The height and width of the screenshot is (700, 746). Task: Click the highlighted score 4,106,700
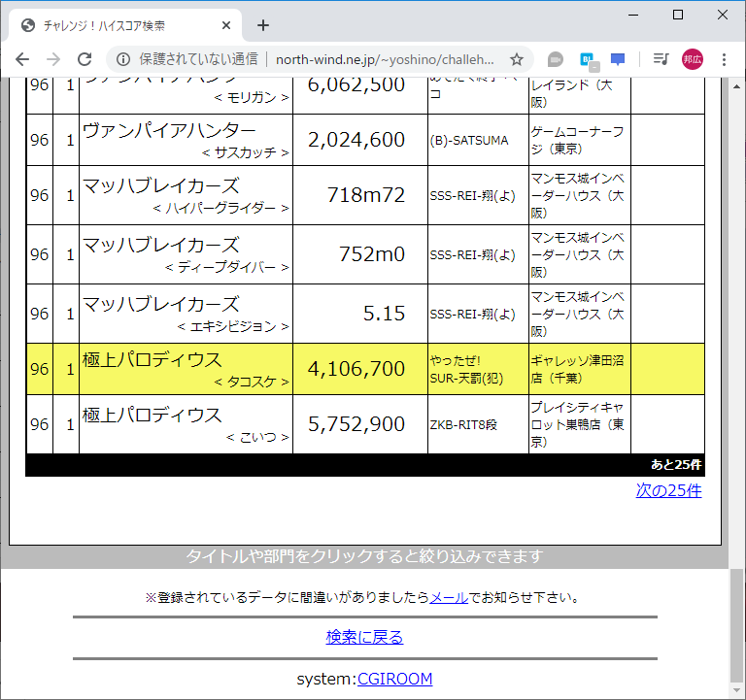[356, 369]
